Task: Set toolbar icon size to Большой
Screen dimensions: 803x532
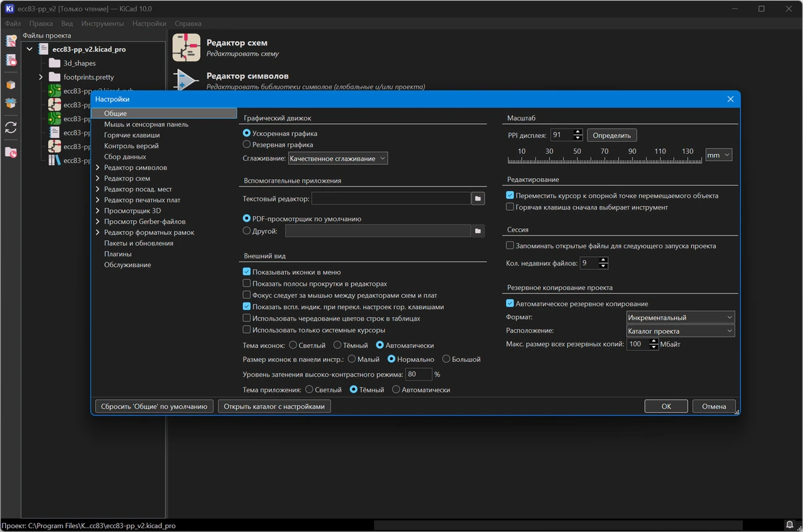Action: click(446, 359)
